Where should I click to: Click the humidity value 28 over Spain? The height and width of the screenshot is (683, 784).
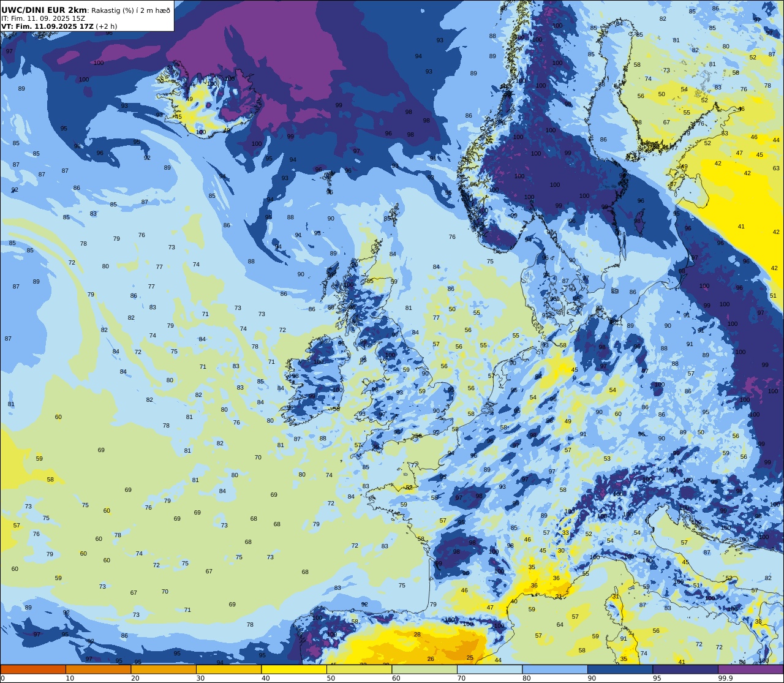(417, 635)
